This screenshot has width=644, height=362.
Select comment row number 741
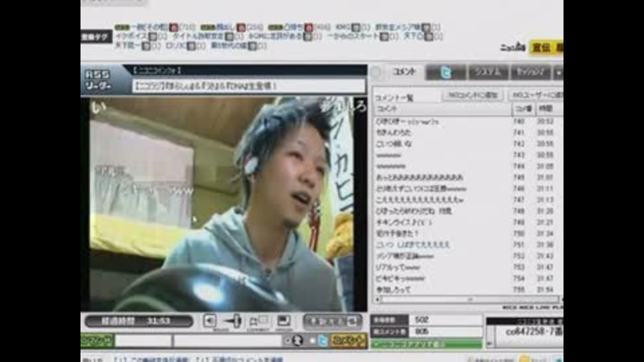468,133
